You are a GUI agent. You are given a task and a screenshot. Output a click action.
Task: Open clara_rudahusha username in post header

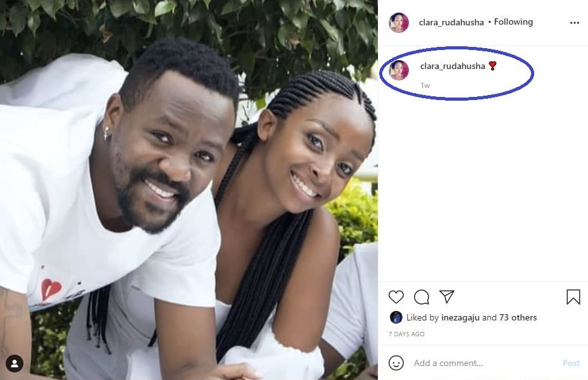click(451, 23)
